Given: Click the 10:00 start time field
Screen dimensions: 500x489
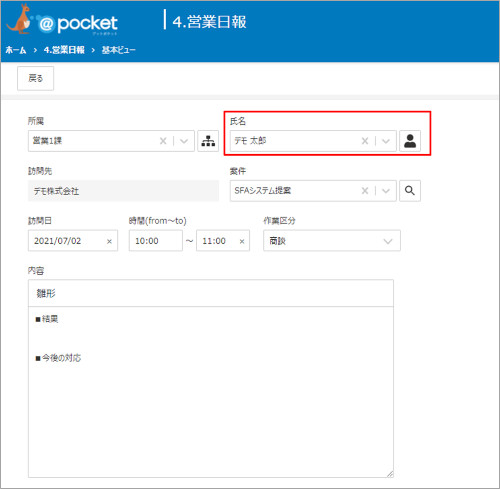Looking at the screenshot, I should [156, 241].
